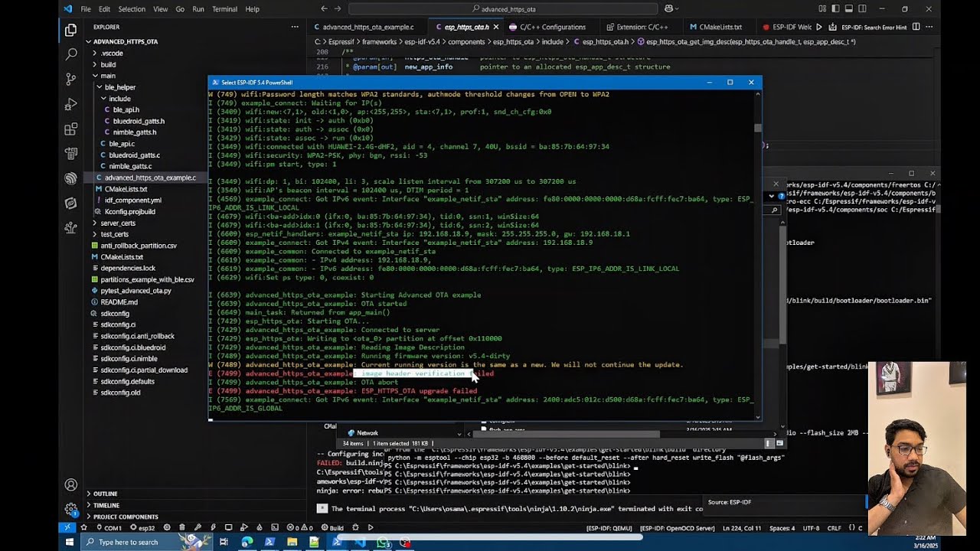The image size is (980, 551).
Task: Open editor more actions ellipsis
Action: click(929, 27)
